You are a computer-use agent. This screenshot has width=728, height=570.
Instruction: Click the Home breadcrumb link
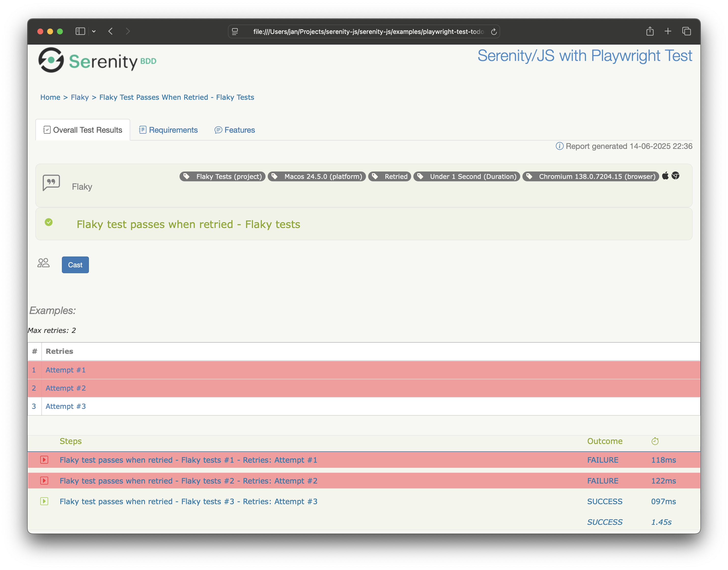[50, 97]
